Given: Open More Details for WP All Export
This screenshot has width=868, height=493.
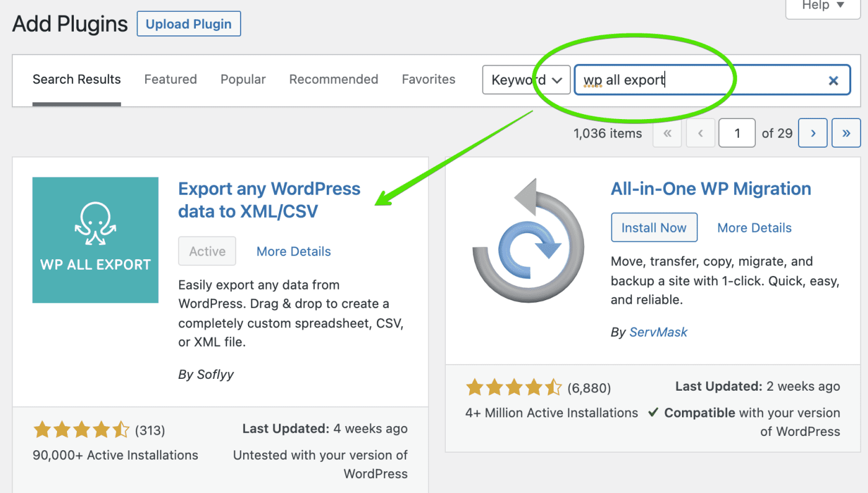Looking at the screenshot, I should (x=293, y=251).
